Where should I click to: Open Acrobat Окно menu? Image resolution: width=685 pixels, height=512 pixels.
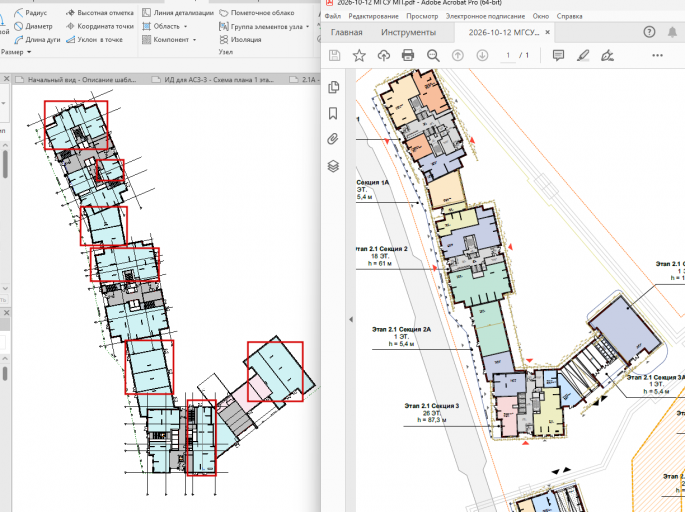pos(540,16)
